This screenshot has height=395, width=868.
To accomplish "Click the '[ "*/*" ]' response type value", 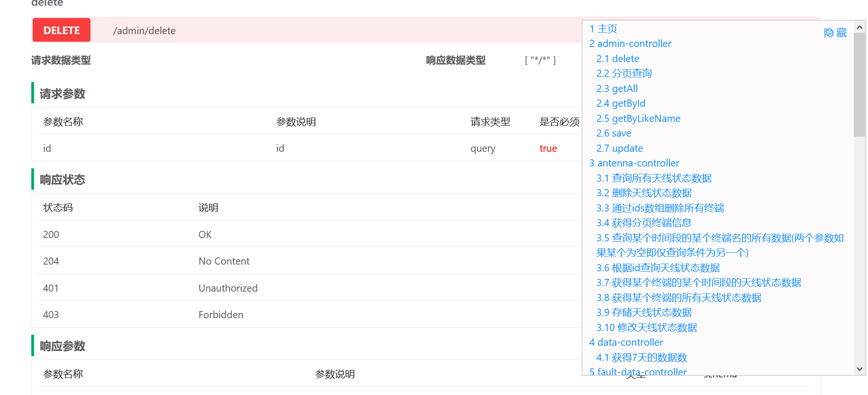I will pos(540,60).
